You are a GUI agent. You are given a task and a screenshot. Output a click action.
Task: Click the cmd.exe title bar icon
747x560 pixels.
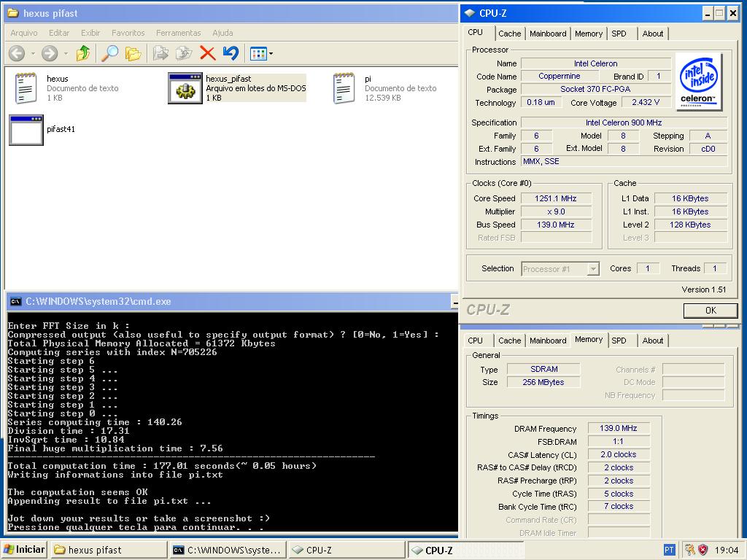click(16, 301)
